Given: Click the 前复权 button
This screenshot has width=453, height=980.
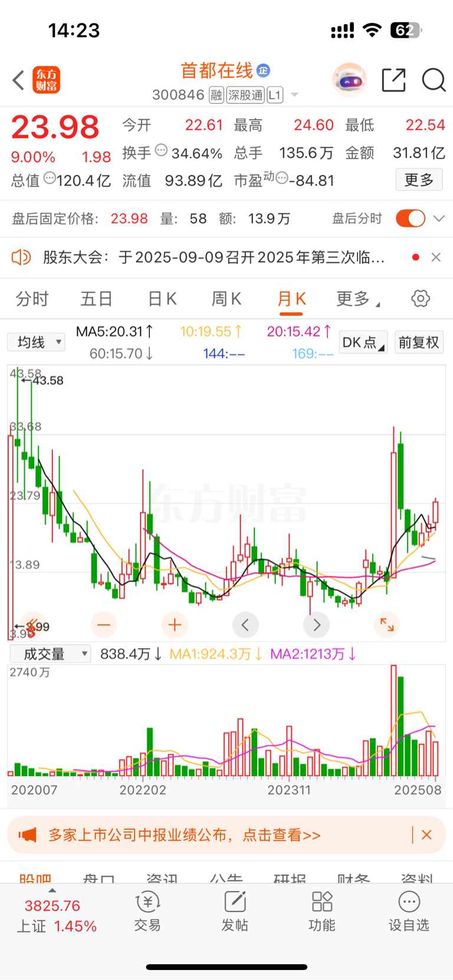Looking at the screenshot, I should click(x=419, y=342).
